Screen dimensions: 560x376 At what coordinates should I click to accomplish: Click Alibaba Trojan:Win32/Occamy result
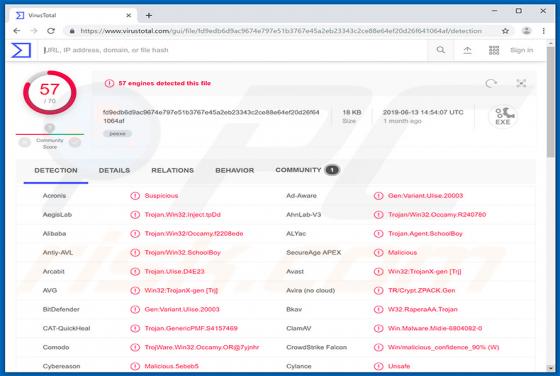(x=194, y=234)
